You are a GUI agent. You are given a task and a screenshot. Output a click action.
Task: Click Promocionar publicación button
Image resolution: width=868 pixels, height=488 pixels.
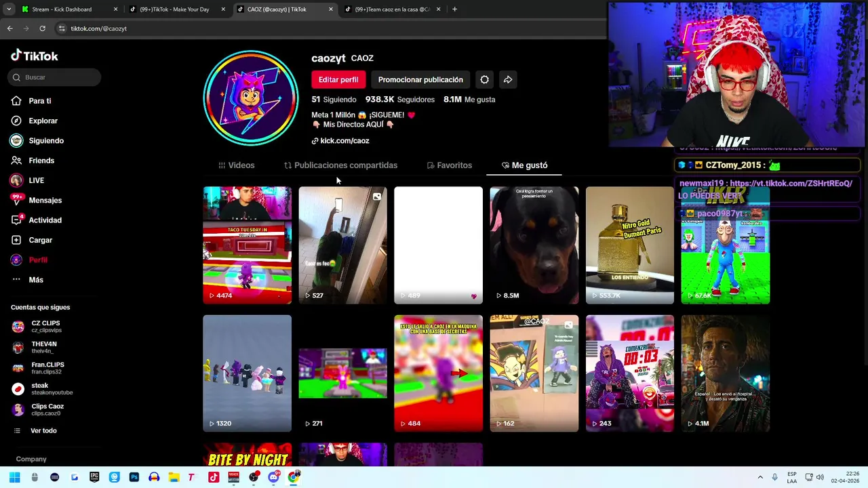tap(420, 80)
